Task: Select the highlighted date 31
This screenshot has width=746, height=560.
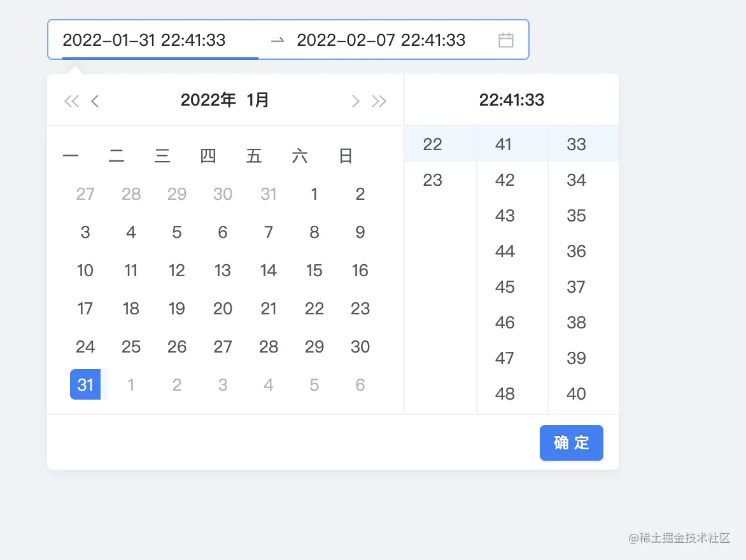Action: point(85,384)
